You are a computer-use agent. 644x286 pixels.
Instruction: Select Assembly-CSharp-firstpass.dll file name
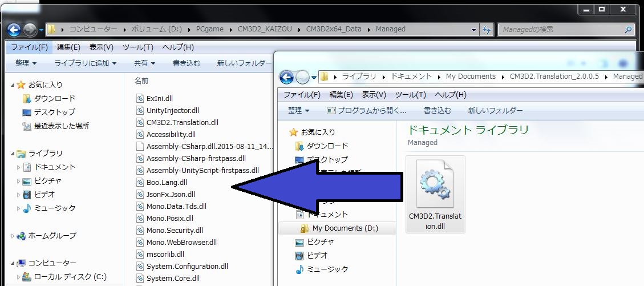[x=196, y=158]
